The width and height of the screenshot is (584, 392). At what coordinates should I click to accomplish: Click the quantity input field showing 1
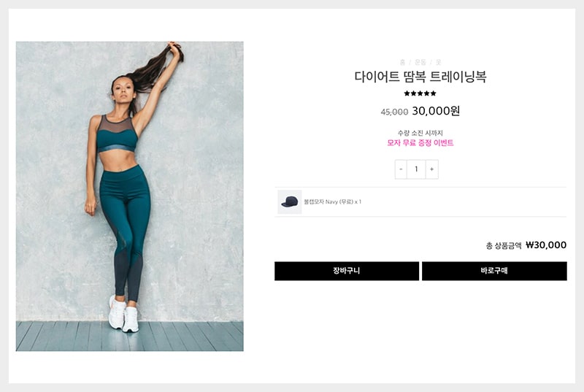[416, 169]
